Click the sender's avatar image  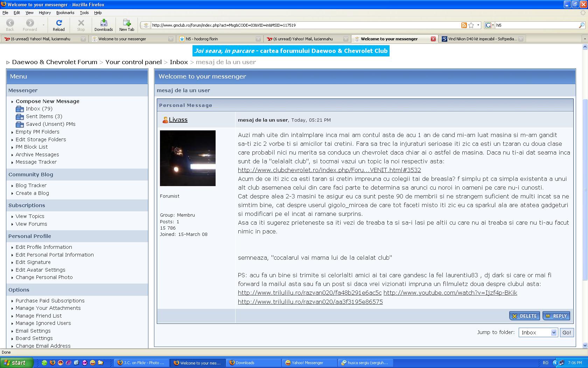click(x=188, y=158)
